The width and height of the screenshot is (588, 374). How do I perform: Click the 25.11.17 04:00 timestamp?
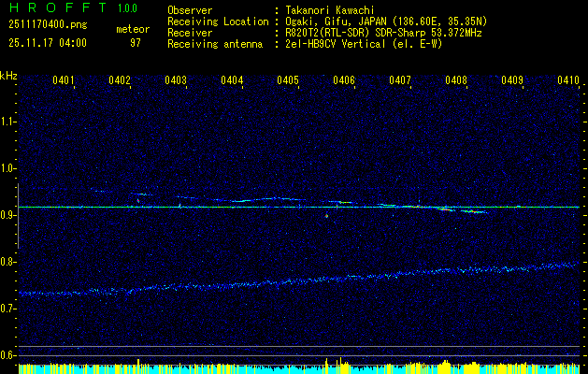[47, 42]
